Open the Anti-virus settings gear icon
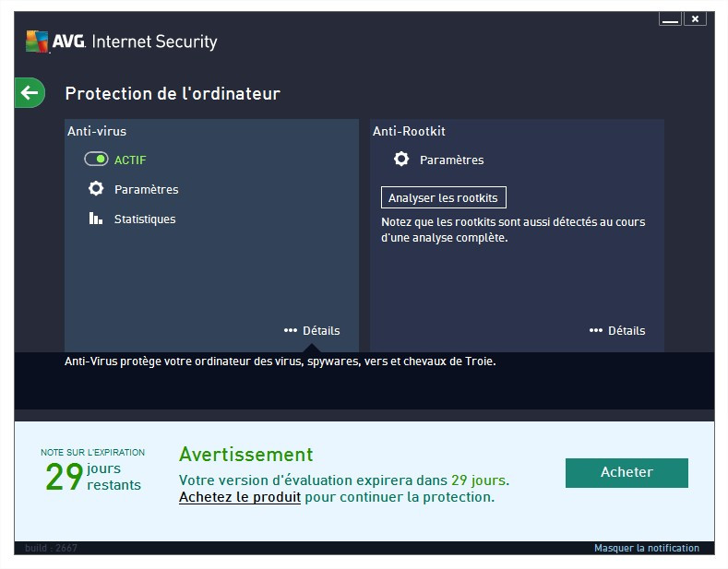The image size is (728, 569). point(96,188)
